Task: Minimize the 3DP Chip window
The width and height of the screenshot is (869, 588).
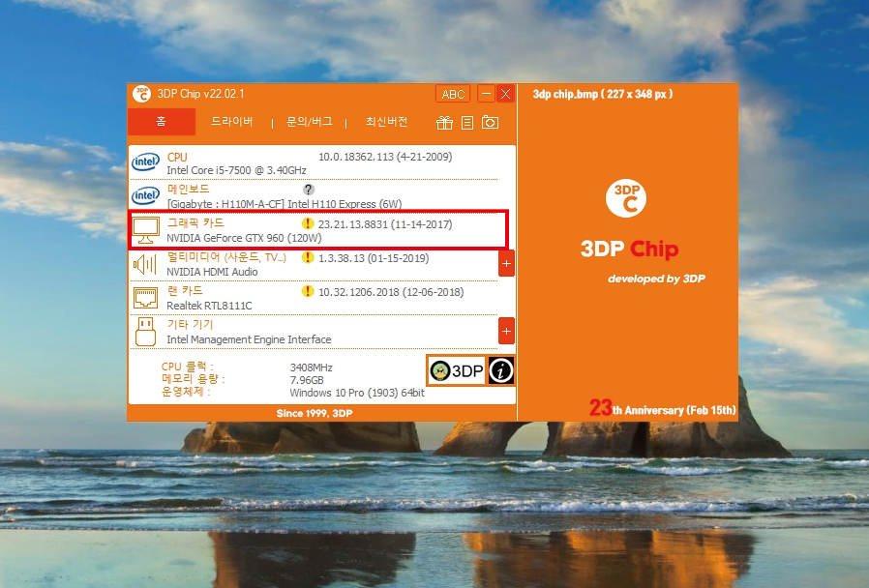Action: click(x=486, y=94)
